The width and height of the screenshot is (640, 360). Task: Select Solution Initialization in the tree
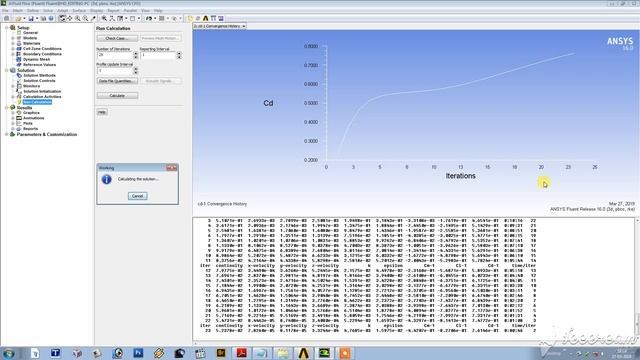[x=42, y=91]
